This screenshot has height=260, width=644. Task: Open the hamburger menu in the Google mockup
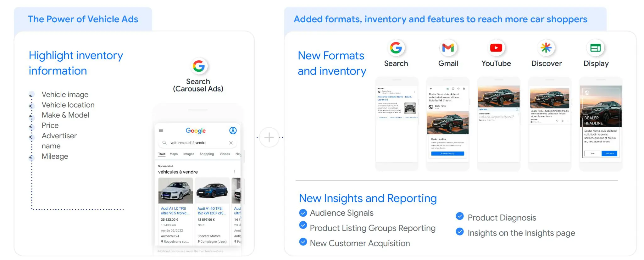[161, 130]
